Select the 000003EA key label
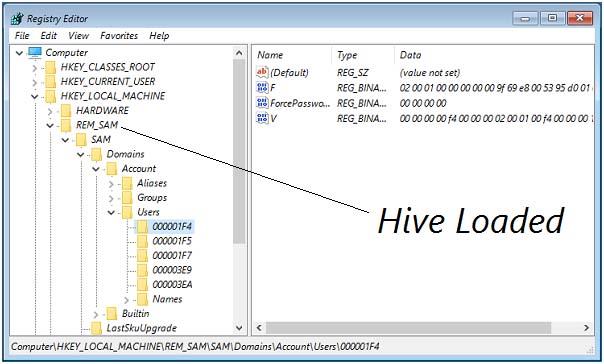Viewport: 604px width, 364px height. coord(172,285)
